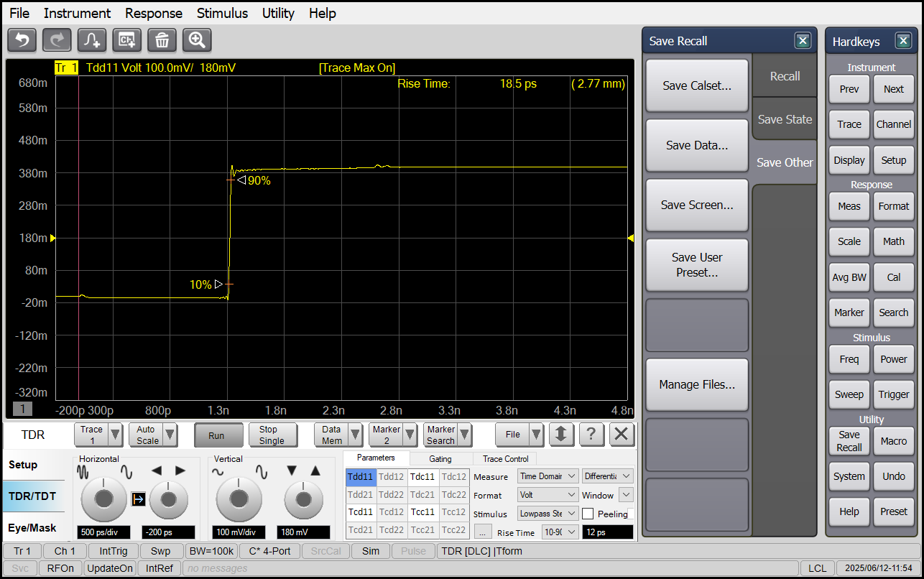This screenshot has height=579, width=924.
Task: Click the redo arrow toolbar icon
Action: coord(57,40)
